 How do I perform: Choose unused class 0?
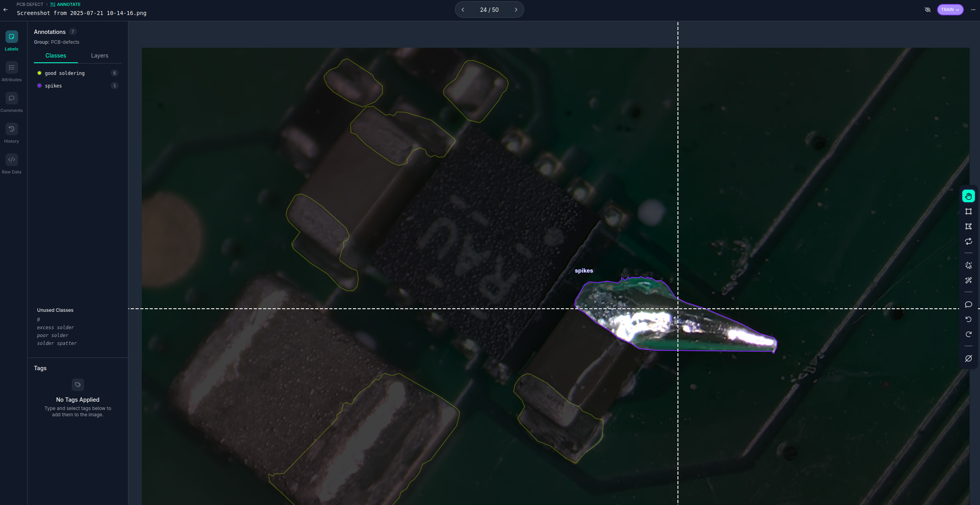(x=38, y=320)
